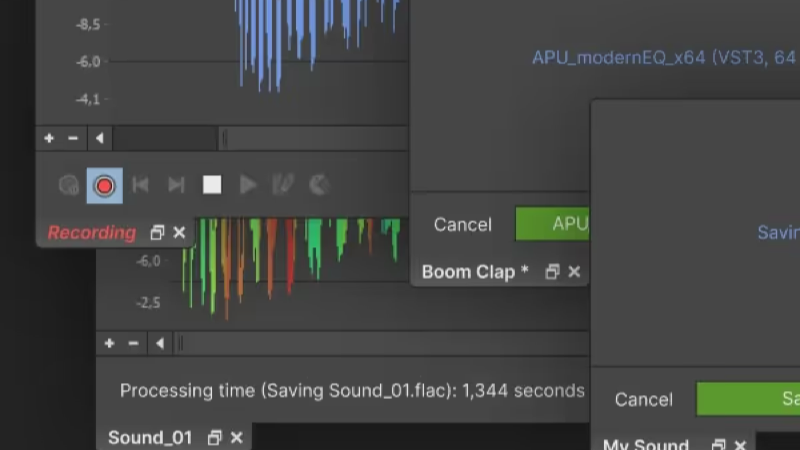Close the Sound_01 panel

click(x=237, y=438)
